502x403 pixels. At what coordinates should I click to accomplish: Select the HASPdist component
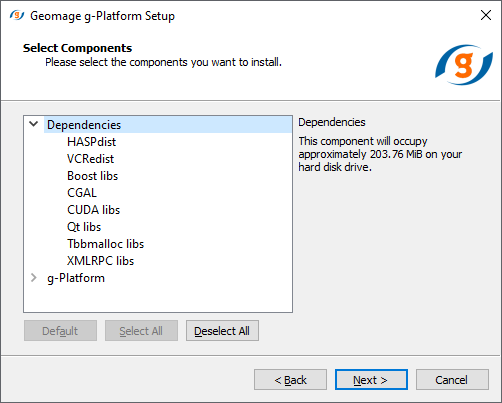click(91, 142)
